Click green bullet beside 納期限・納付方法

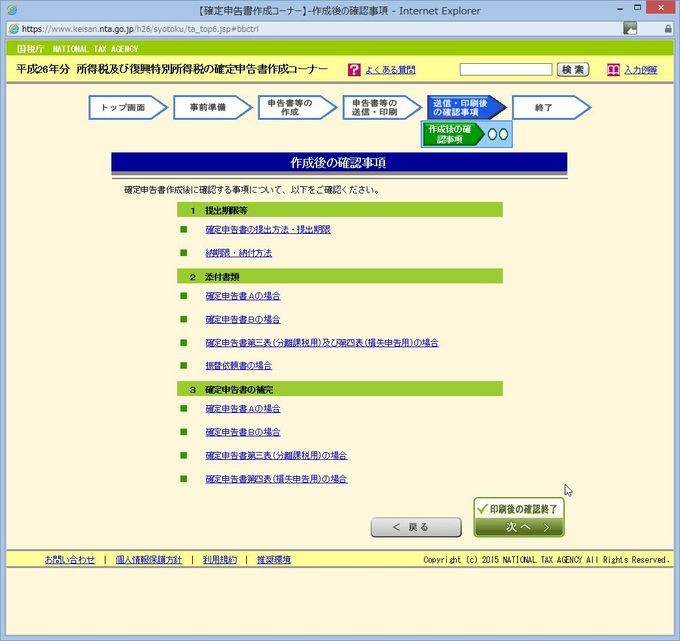click(x=184, y=253)
